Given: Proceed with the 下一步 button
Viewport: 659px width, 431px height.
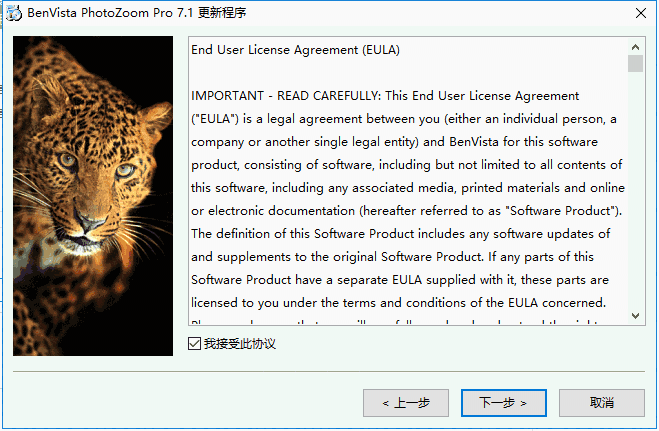Looking at the screenshot, I should (x=503, y=403).
